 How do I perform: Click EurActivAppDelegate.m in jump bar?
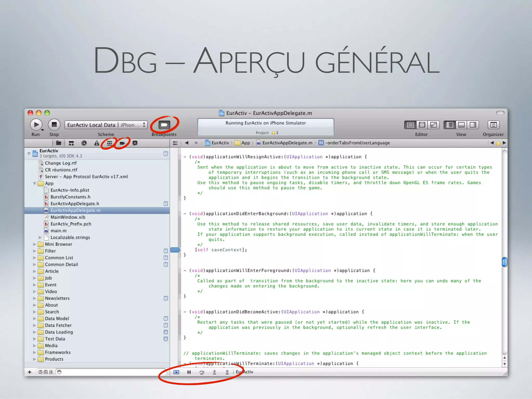coord(284,143)
